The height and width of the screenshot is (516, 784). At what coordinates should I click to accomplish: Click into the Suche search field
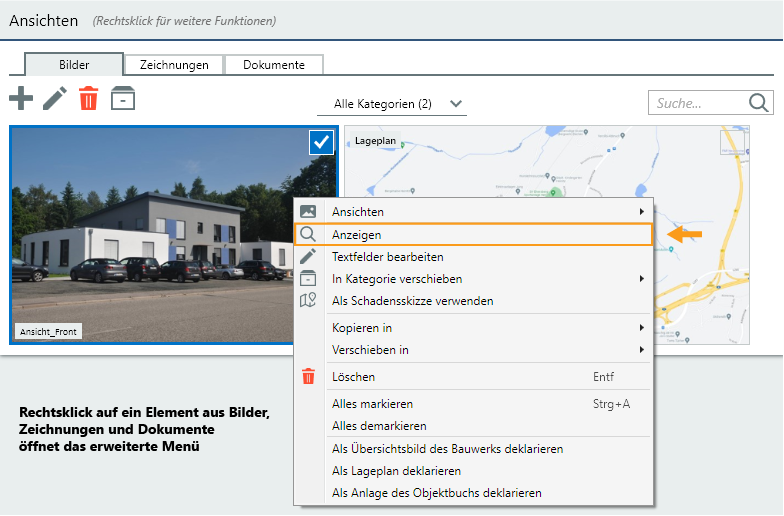[x=695, y=103]
